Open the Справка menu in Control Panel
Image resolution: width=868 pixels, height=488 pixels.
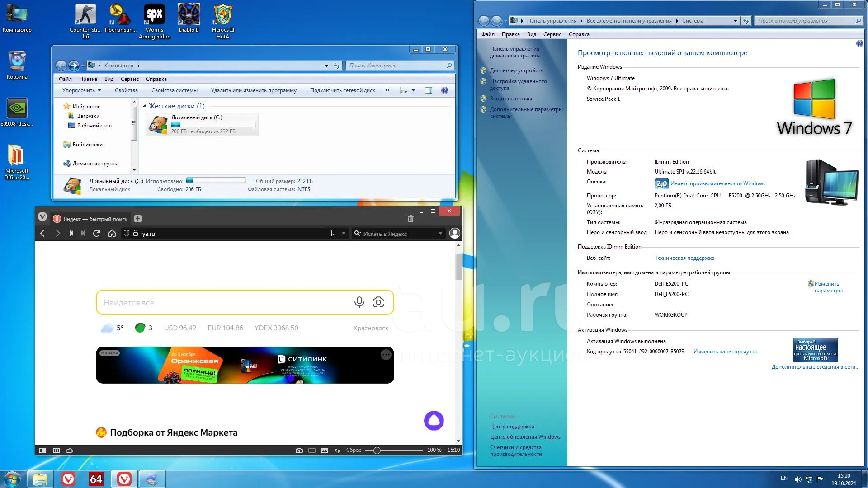(579, 34)
